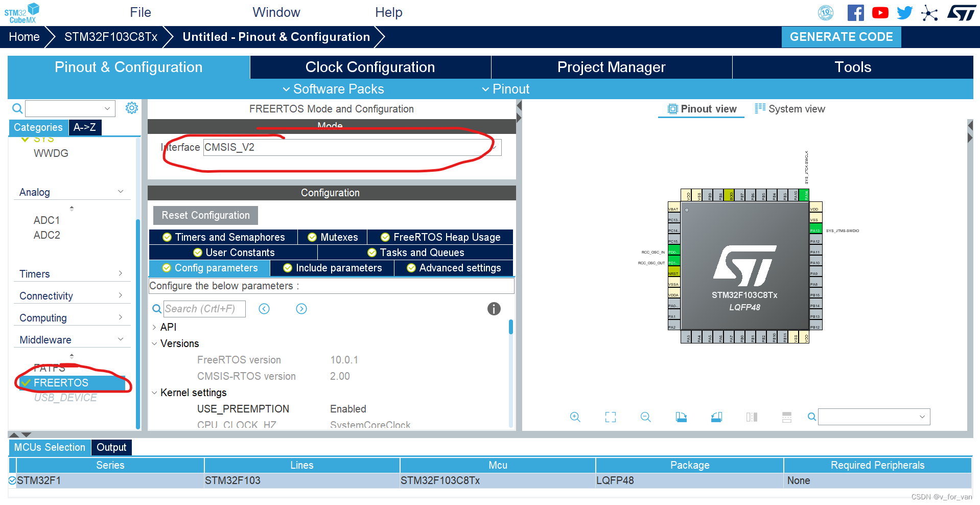This screenshot has width=980, height=505.
Task: Open the Advanced settings tab
Action: coord(454,268)
